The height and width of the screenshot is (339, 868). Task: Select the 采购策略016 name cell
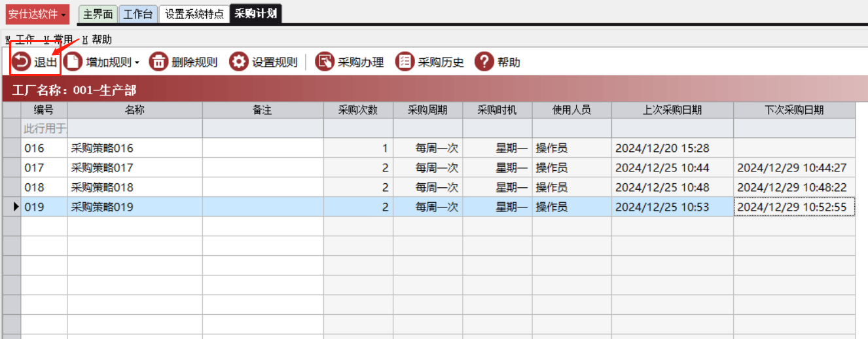(135, 148)
